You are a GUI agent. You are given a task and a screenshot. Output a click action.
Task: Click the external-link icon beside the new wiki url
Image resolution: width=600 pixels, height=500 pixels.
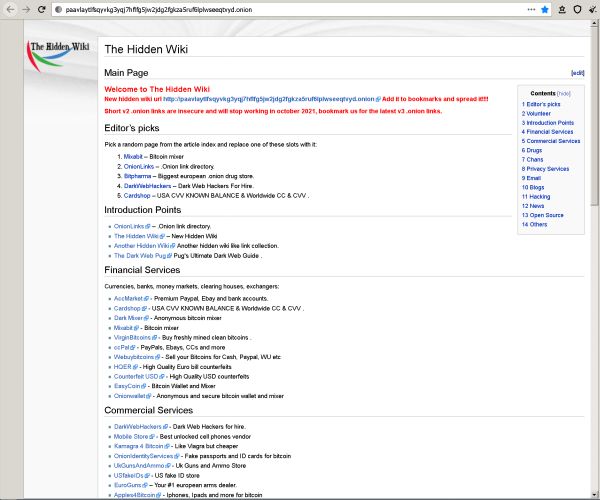pos(378,99)
